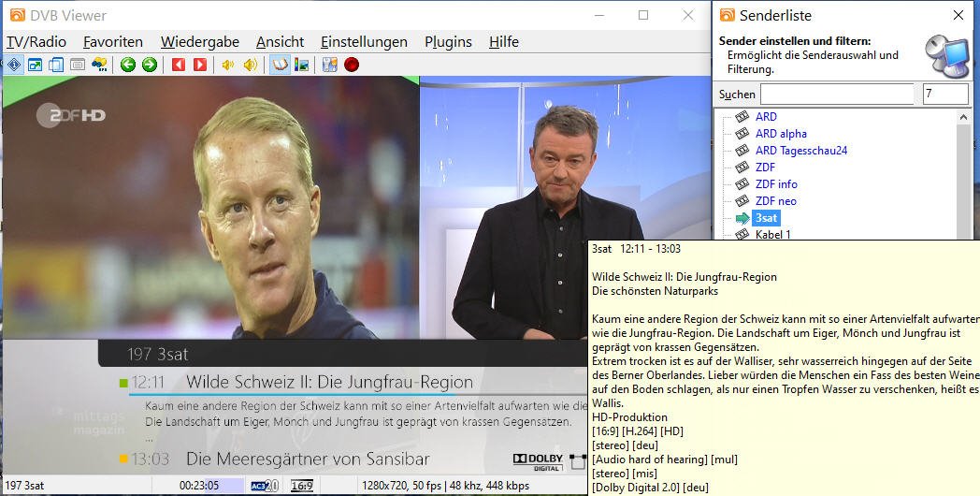Click the blue info diamond toolbar icon

tap(14, 65)
